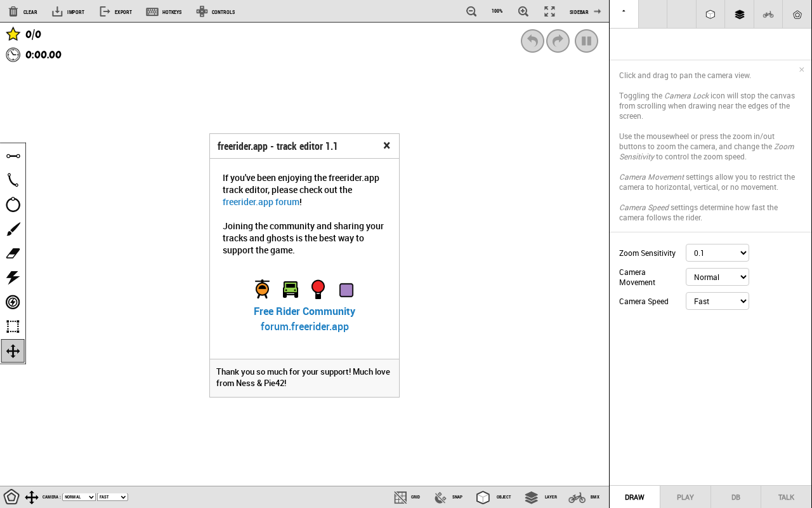This screenshot has width=812, height=508.
Task: Select the straight line tool
Action: [13, 156]
